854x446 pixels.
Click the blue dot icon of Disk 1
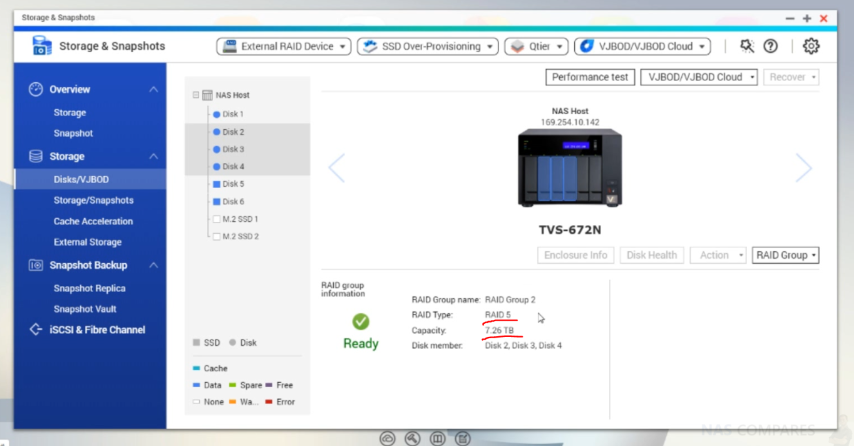(x=216, y=114)
